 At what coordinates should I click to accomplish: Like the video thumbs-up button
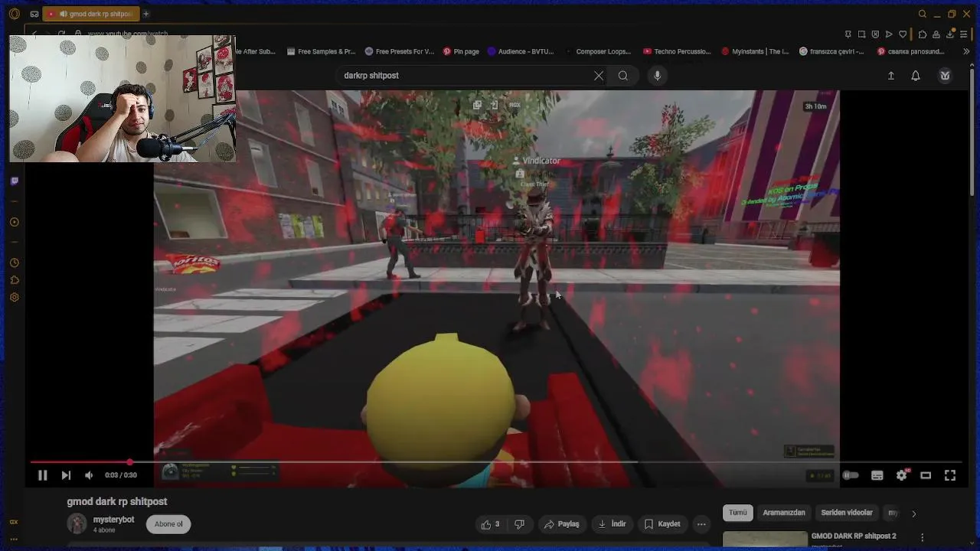point(490,524)
